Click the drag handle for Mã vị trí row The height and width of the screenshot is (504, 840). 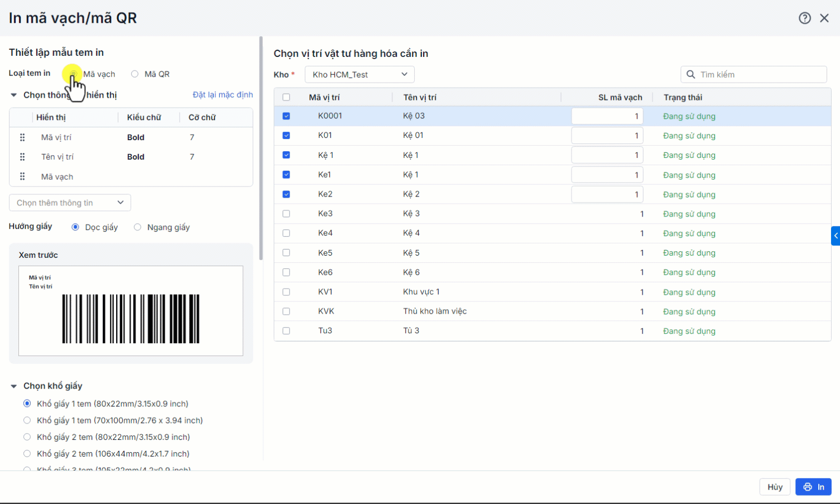point(22,137)
